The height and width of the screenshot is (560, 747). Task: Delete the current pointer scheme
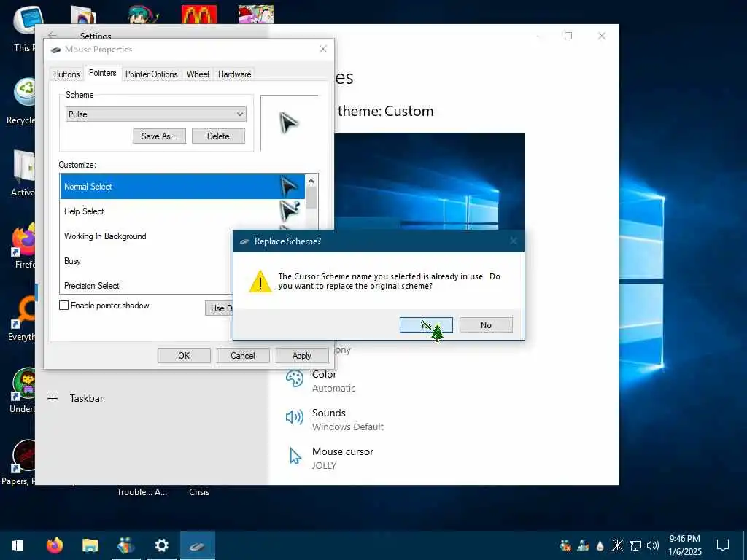(218, 136)
